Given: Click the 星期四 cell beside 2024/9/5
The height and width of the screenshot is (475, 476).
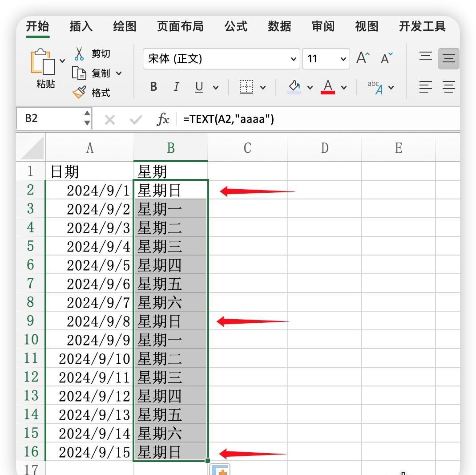Looking at the screenshot, I should pos(171,265).
